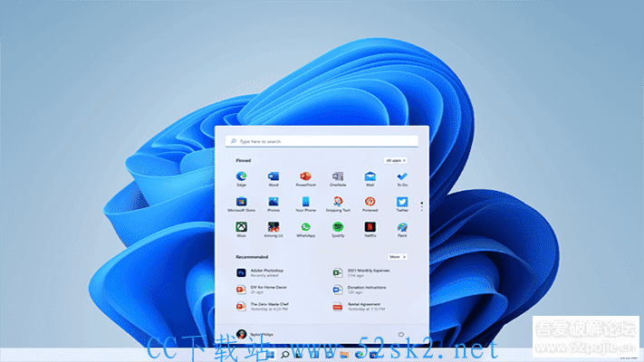The image size is (644, 362).
Task: Click the Type here to search box
Action: click(322, 141)
